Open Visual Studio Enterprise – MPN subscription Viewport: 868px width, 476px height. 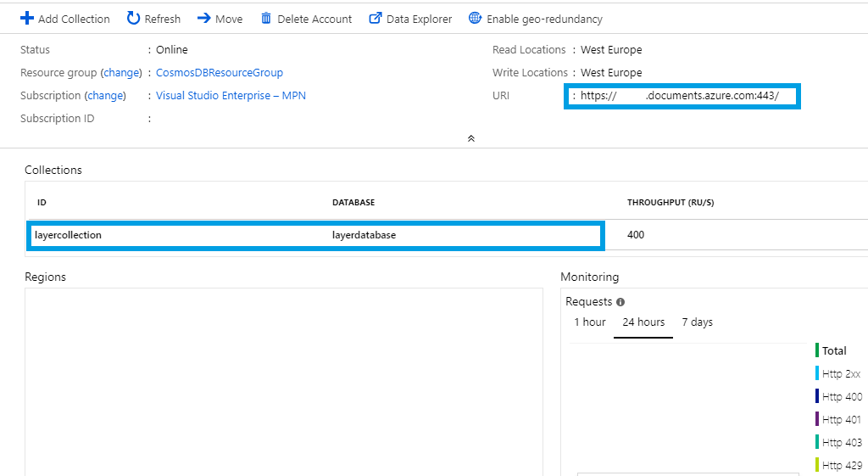click(x=231, y=96)
